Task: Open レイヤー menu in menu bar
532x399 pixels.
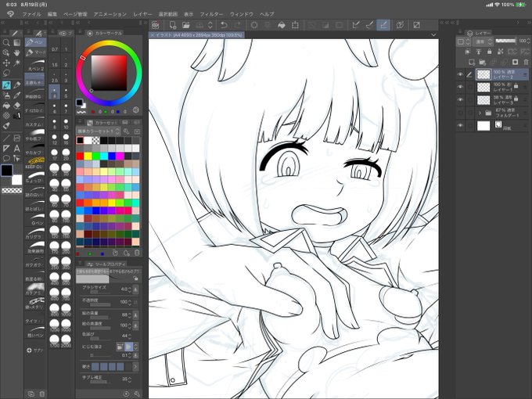Action: 142,14
